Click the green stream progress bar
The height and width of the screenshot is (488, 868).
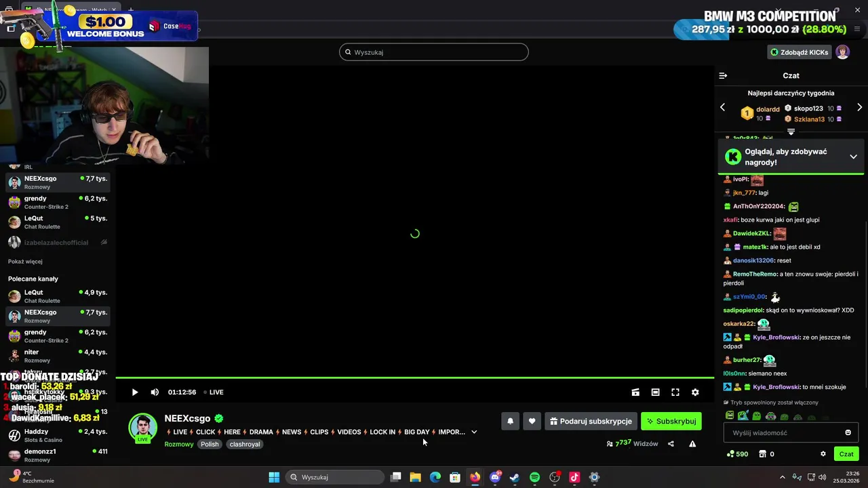point(414,378)
